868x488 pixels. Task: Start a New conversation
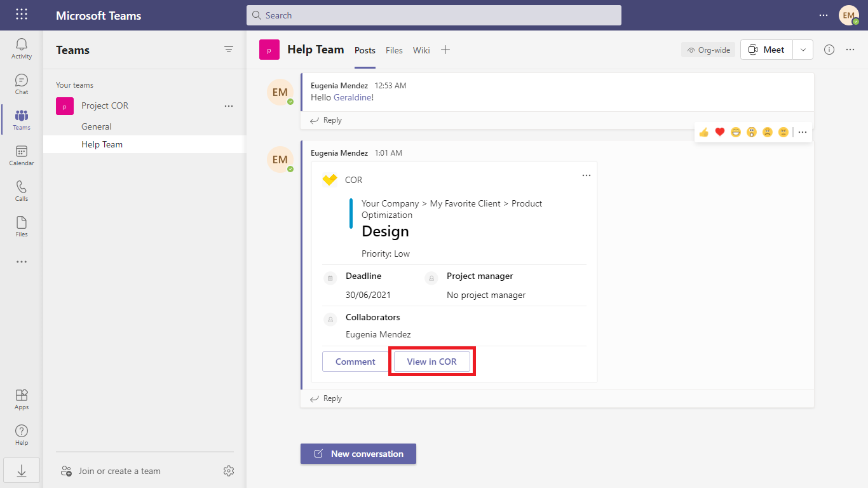coord(358,454)
